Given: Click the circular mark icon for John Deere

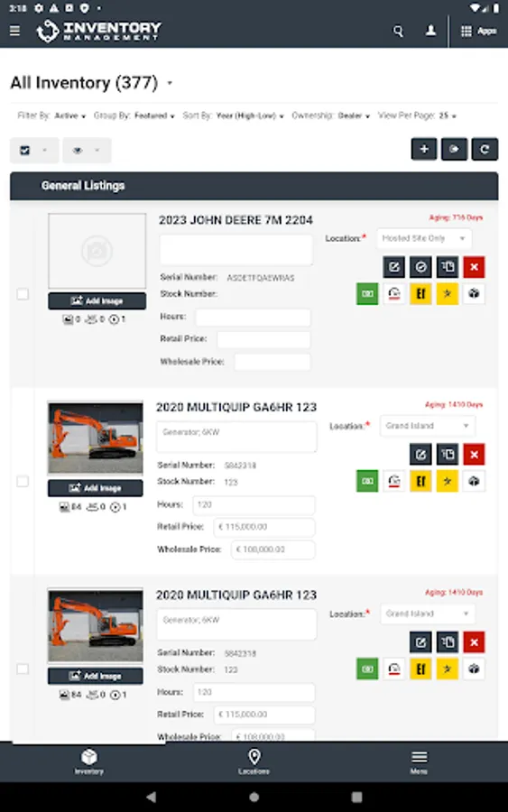Looking at the screenshot, I should coord(421,267).
